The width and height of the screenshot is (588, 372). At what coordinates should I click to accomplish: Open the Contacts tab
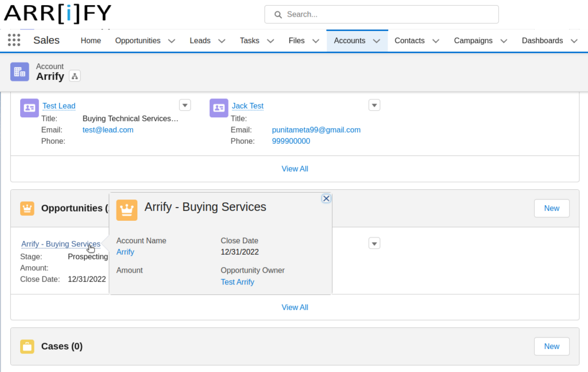tap(409, 40)
